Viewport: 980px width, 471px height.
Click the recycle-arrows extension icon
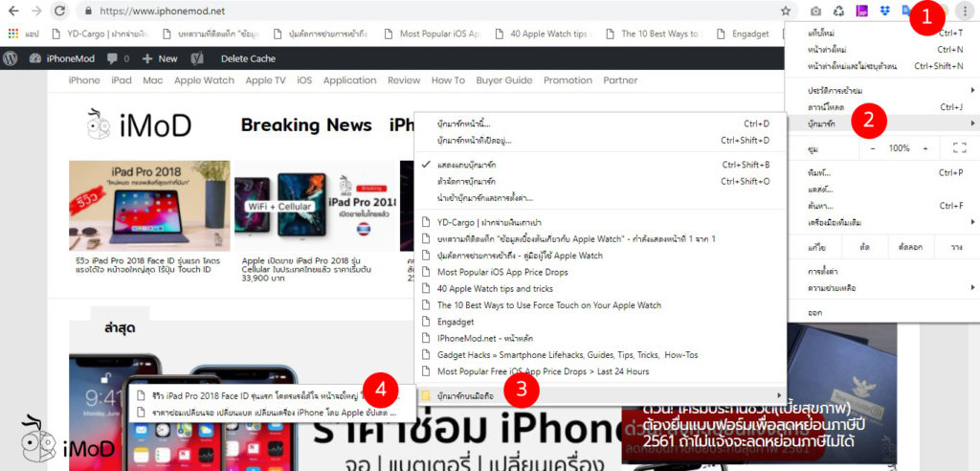(x=839, y=11)
